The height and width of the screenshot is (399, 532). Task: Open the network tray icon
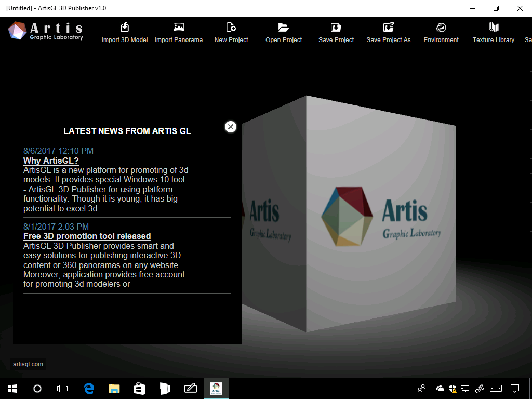pyautogui.click(x=465, y=389)
